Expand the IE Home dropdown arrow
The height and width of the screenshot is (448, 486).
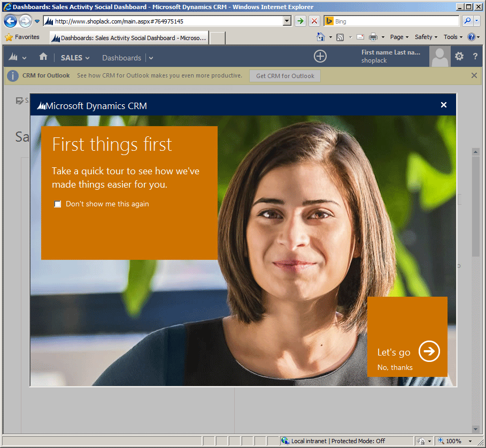(x=330, y=37)
